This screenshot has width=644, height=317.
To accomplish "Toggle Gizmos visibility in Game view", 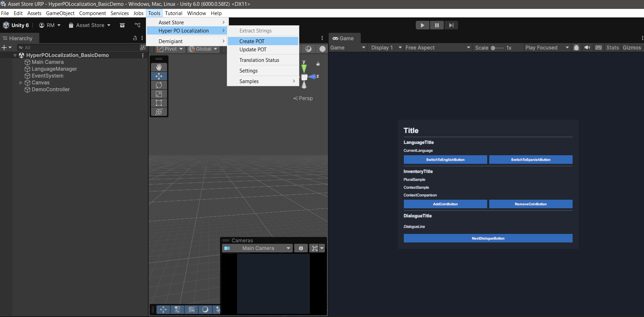I will pos(631,48).
